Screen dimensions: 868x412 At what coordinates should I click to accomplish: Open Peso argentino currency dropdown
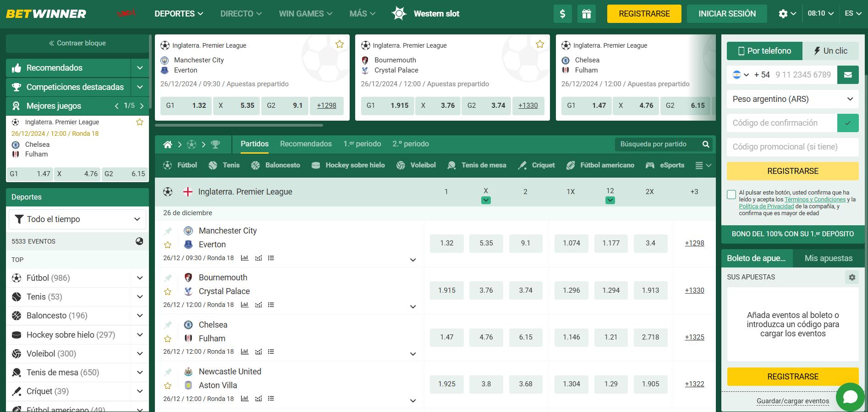793,99
